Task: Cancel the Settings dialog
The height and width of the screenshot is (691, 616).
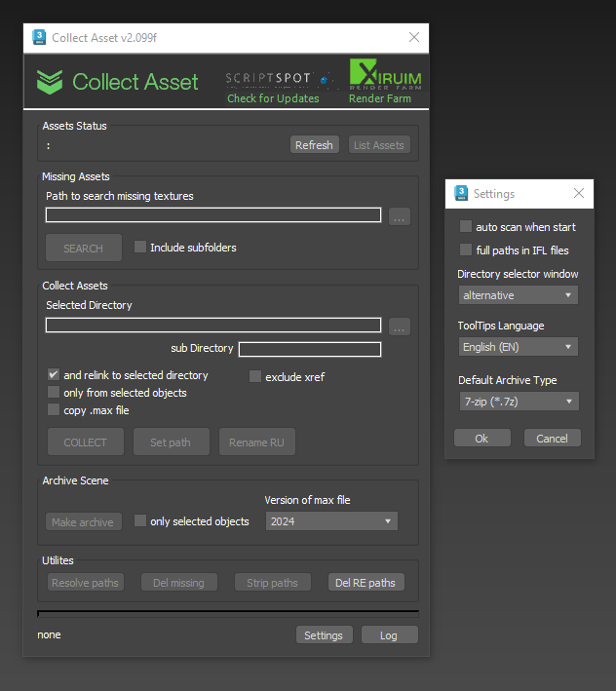Action: [x=553, y=438]
